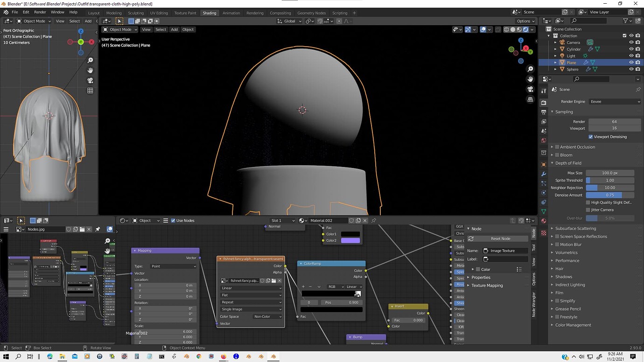Open the Add menu in main viewport header
Viewport: 644px width, 362px height.
coord(174,29)
